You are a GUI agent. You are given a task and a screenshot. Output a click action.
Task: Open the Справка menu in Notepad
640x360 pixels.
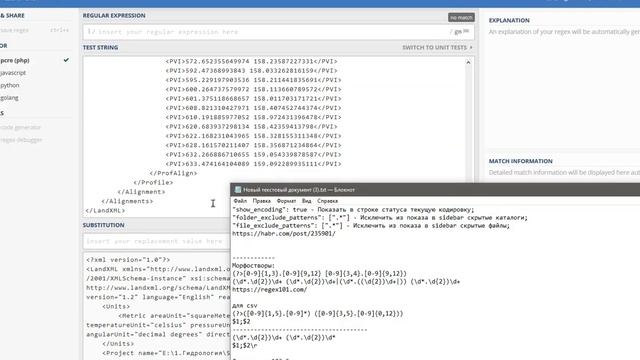point(327,201)
